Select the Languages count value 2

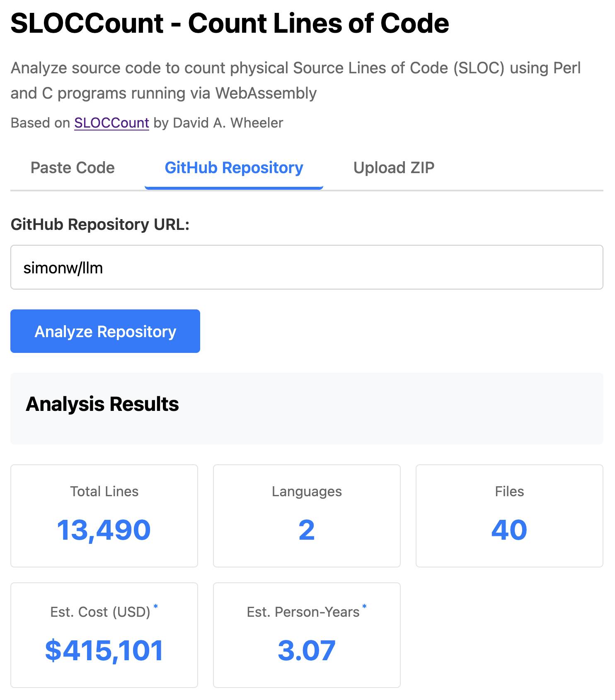[x=307, y=530]
